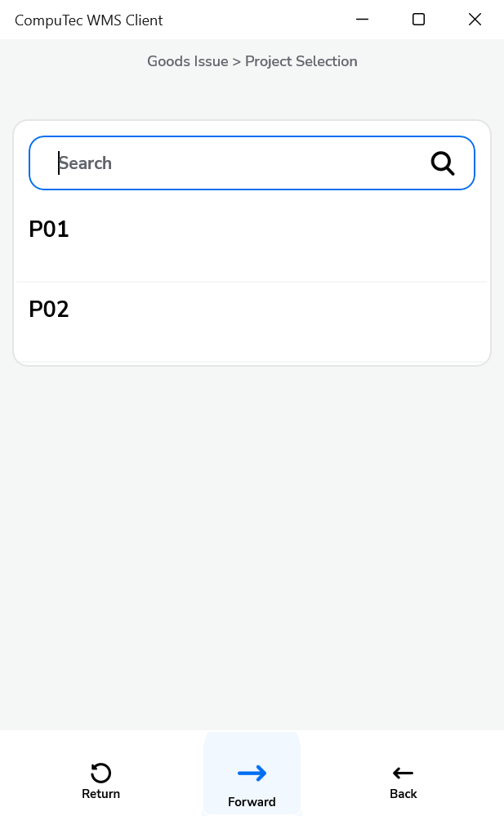Click the Return circular arrow icon
The image size is (504, 816).
[x=100, y=773]
